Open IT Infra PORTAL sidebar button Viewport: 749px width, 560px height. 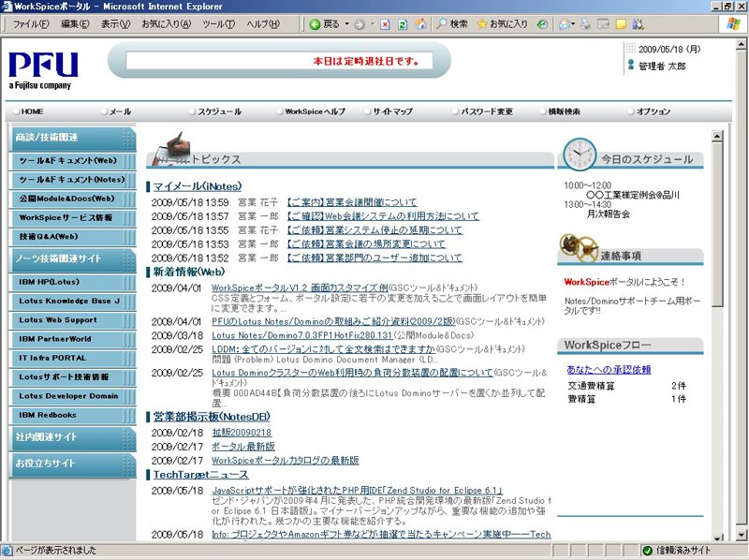click(73, 359)
